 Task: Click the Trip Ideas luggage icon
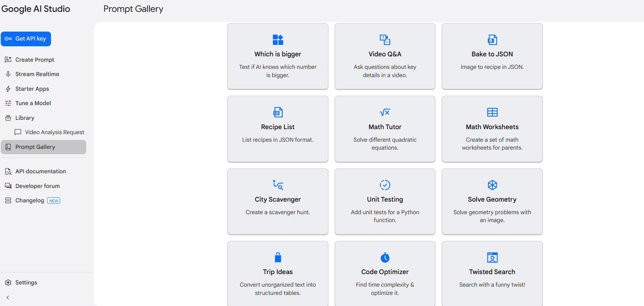click(x=278, y=258)
